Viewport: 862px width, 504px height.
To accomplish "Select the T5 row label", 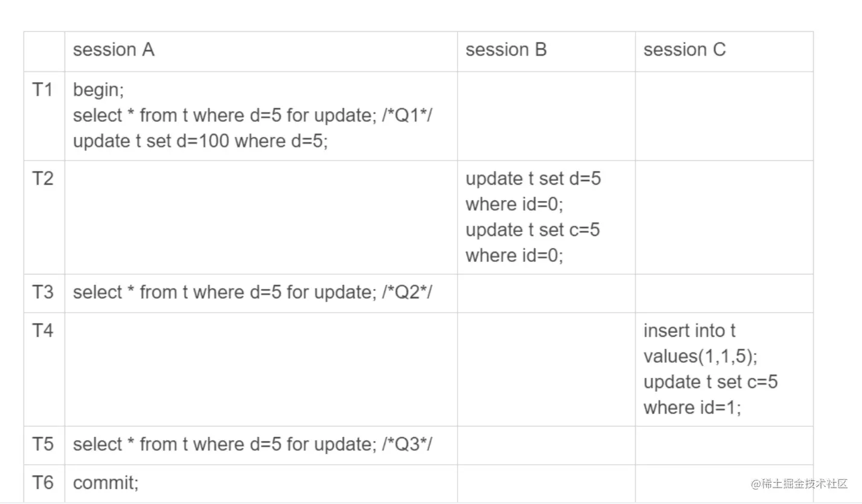I will tap(42, 444).
